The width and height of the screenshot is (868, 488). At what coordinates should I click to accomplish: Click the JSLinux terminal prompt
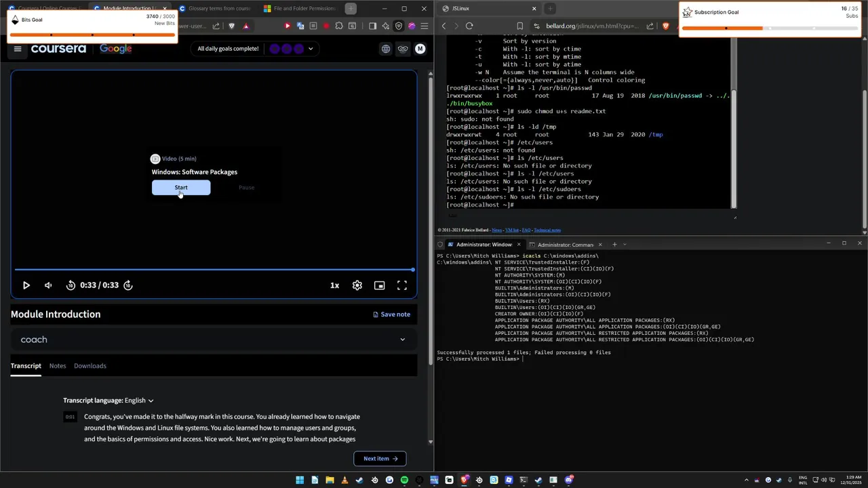point(480,205)
